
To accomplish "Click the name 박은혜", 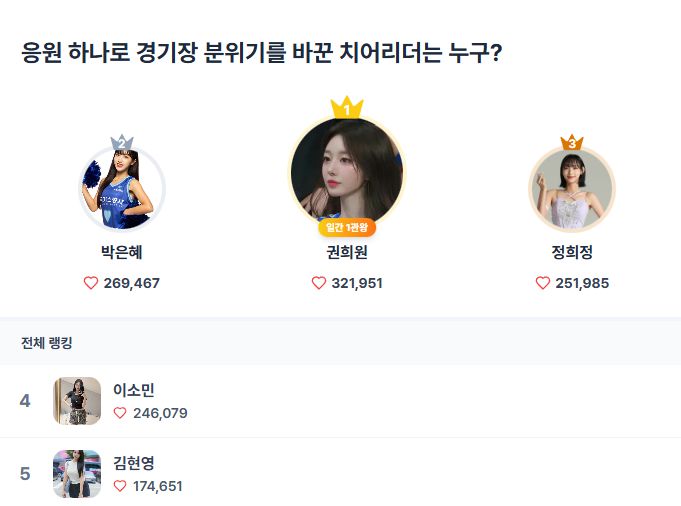I will [122, 253].
